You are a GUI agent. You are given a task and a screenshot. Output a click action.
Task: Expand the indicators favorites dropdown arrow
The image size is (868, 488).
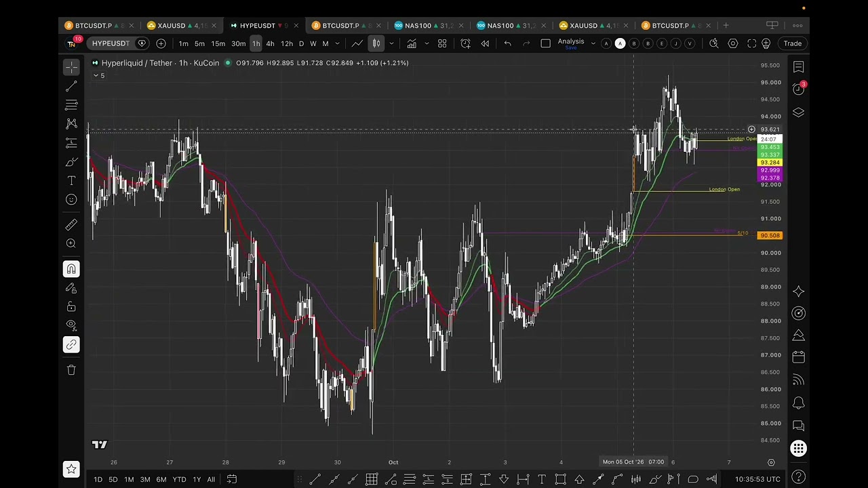[x=427, y=43]
